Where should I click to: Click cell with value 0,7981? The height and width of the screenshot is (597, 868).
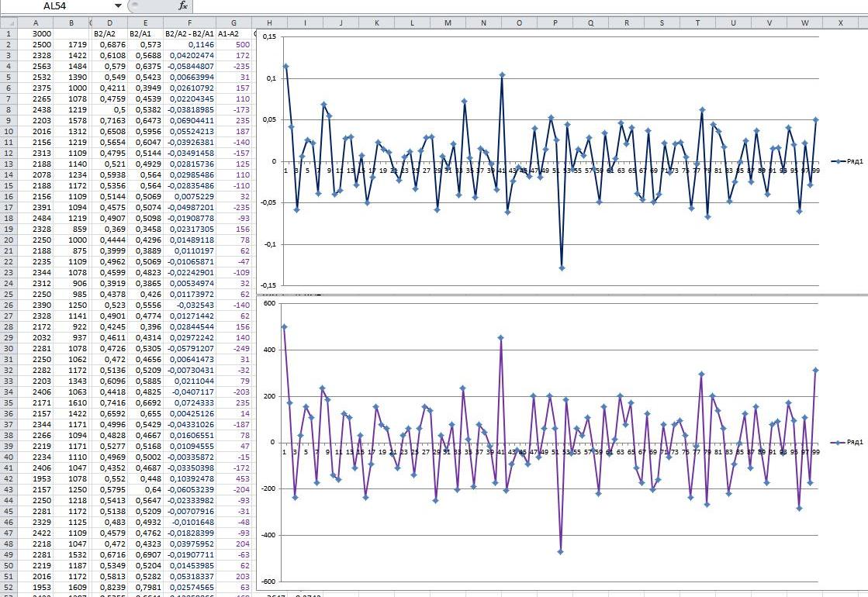pos(146,587)
